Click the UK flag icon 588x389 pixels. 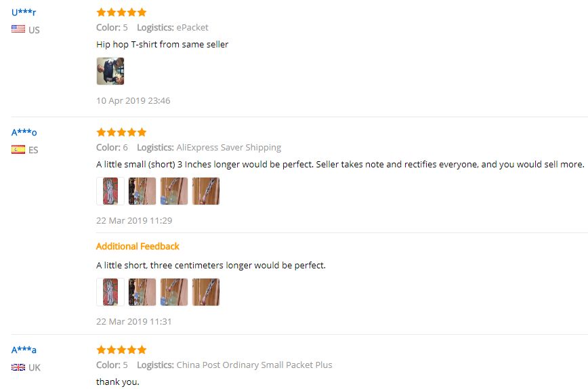[18, 367]
